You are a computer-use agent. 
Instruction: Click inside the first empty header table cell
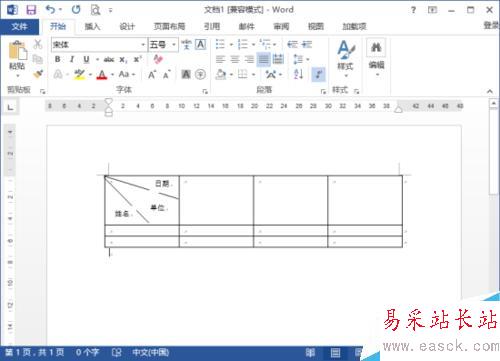216,200
